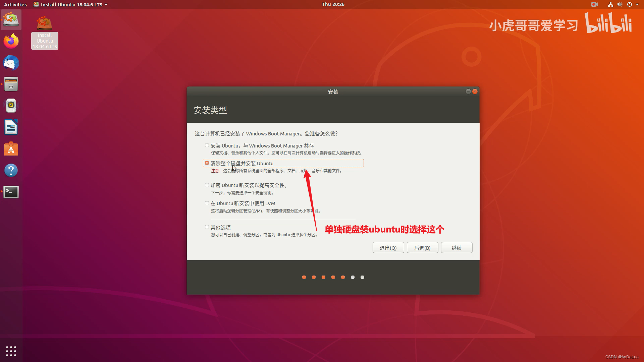Open the Files manager in dock
The width and height of the screenshot is (644, 362).
click(x=11, y=84)
